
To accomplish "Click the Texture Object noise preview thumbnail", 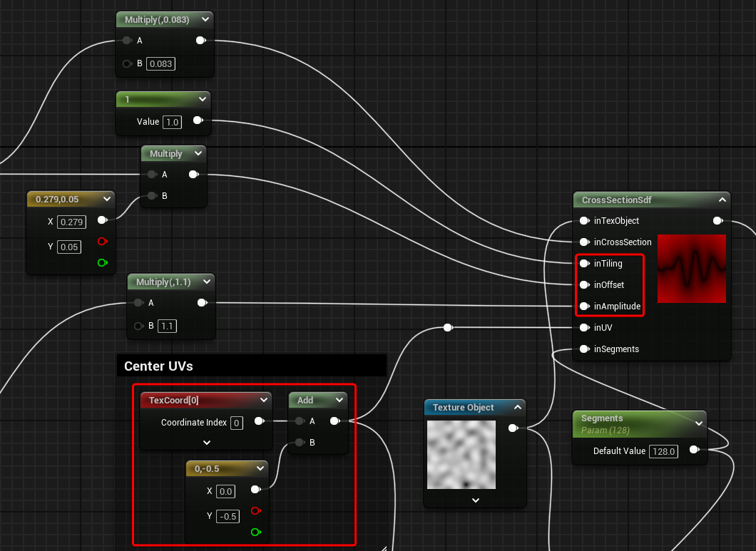I will click(x=461, y=454).
